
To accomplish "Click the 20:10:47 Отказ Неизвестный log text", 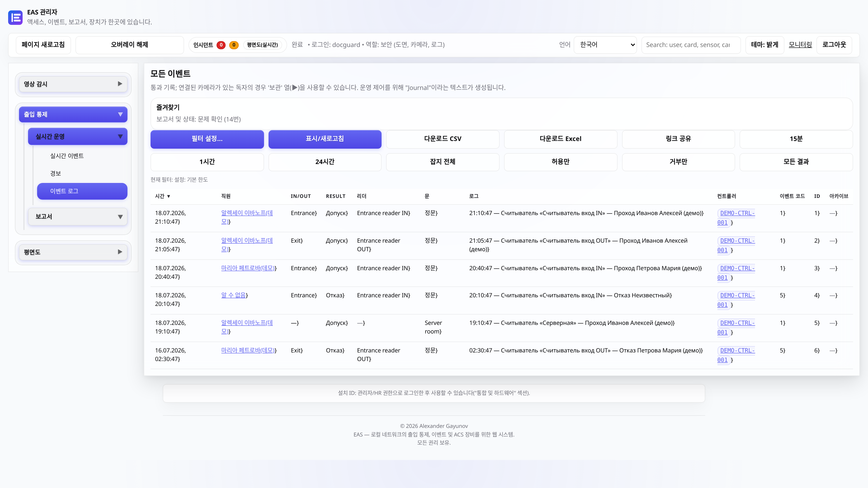I will click(571, 295).
